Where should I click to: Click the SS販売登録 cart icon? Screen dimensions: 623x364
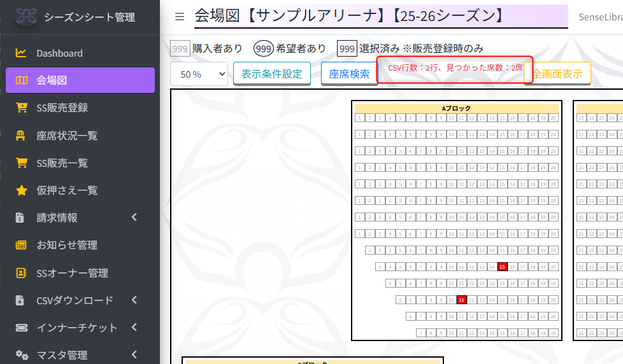coord(22,108)
